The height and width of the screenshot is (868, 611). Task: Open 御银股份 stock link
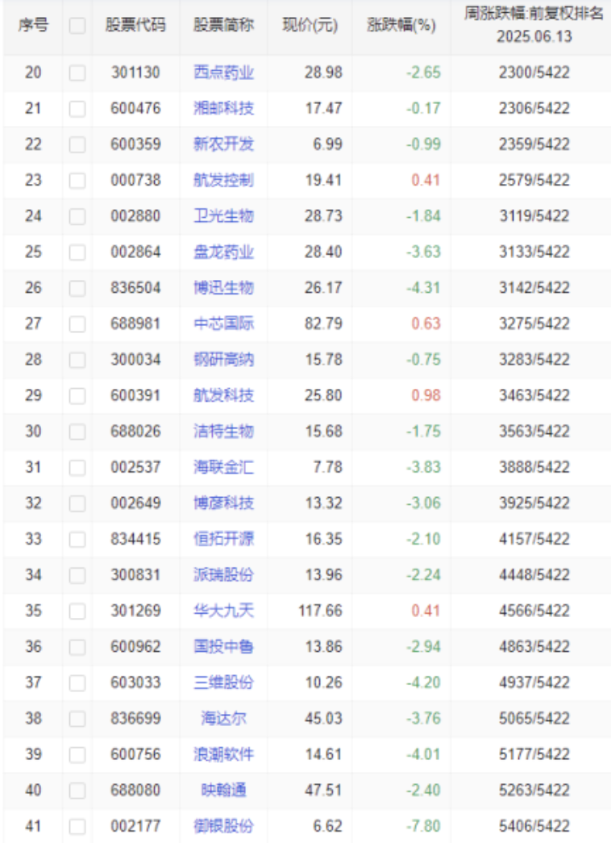coord(223,826)
